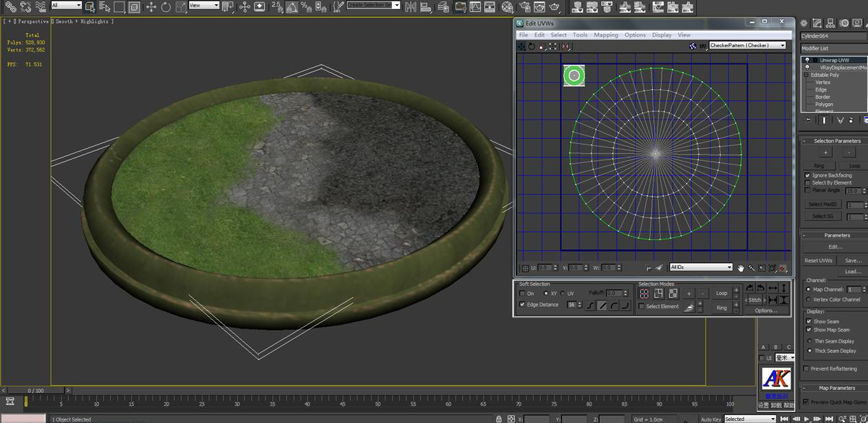Screen dimensions: 868x423
Task: Click the Unlink Selection tool
Action: tap(25, 7)
